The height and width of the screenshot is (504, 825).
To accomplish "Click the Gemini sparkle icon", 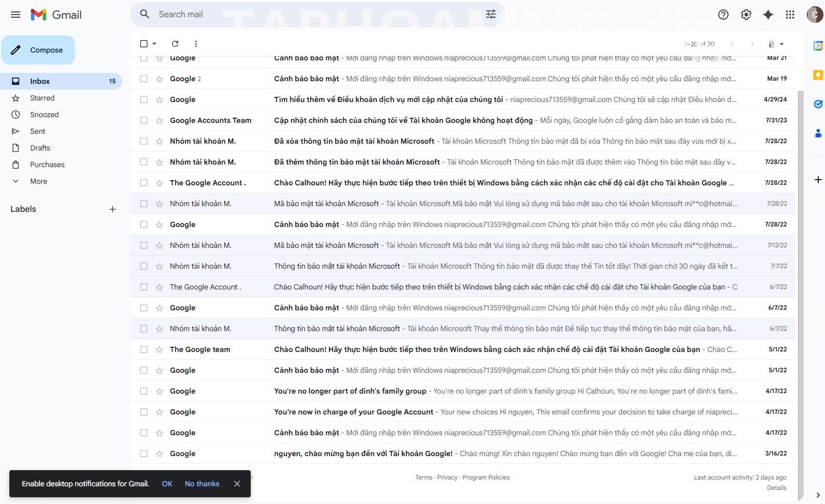I will (x=768, y=15).
